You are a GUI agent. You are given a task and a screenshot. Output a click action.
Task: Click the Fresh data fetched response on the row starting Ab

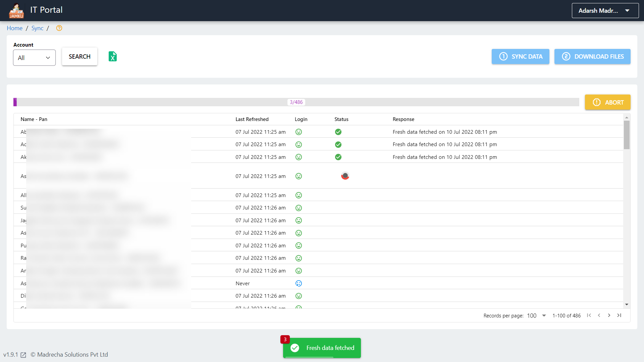tap(445, 132)
